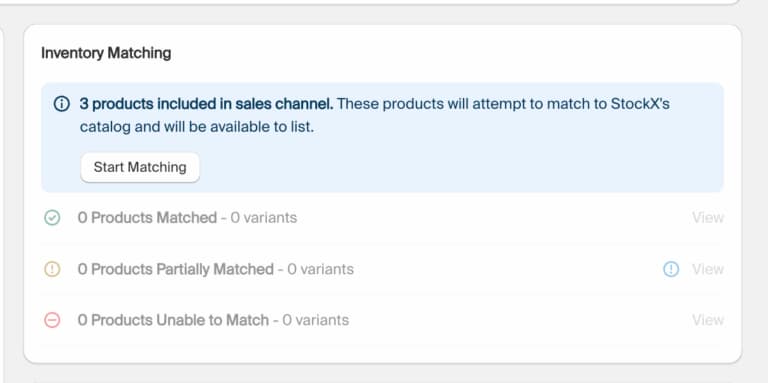The height and width of the screenshot is (383, 768).
Task: Click the '0 Products Partially Matched' label
Action: [x=175, y=269]
